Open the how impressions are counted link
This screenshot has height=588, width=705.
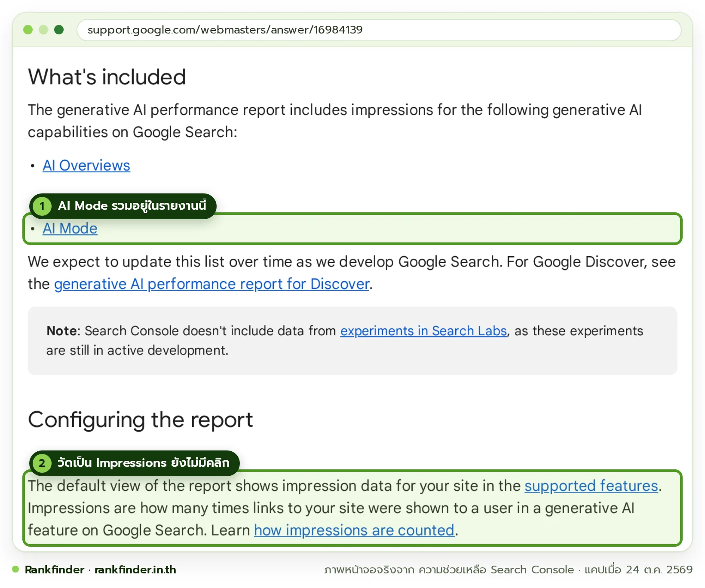[x=354, y=530]
